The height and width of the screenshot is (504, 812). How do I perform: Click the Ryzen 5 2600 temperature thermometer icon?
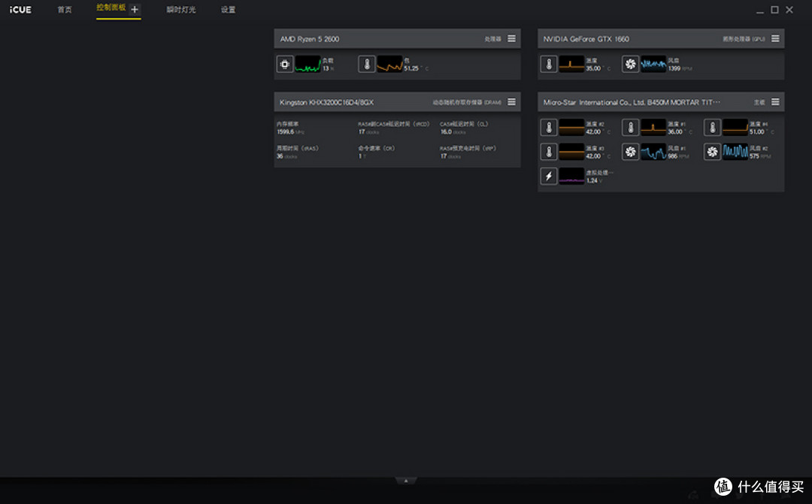(367, 64)
